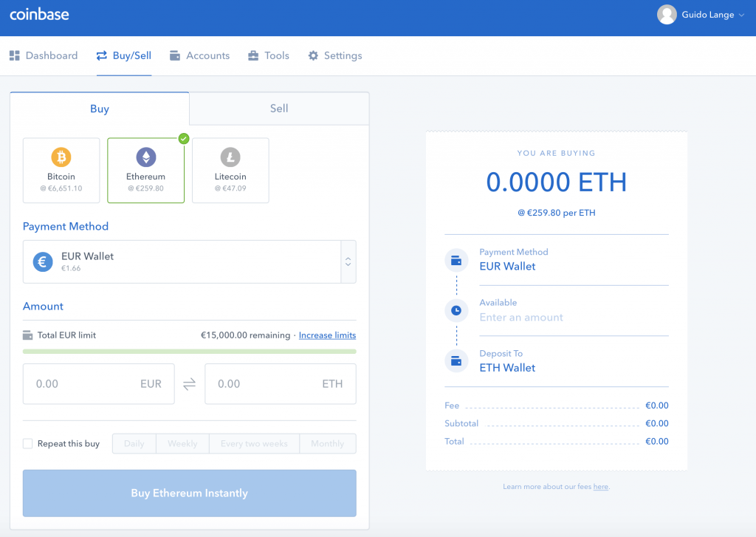Click the Increase limits link
This screenshot has height=537, width=756.
pyautogui.click(x=327, y=335)
